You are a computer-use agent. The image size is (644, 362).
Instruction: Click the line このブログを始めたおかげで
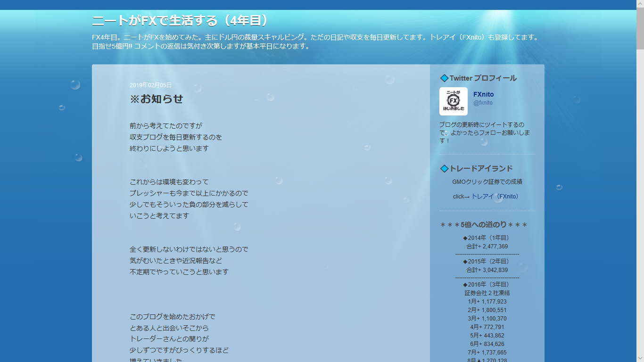[173, 317]
